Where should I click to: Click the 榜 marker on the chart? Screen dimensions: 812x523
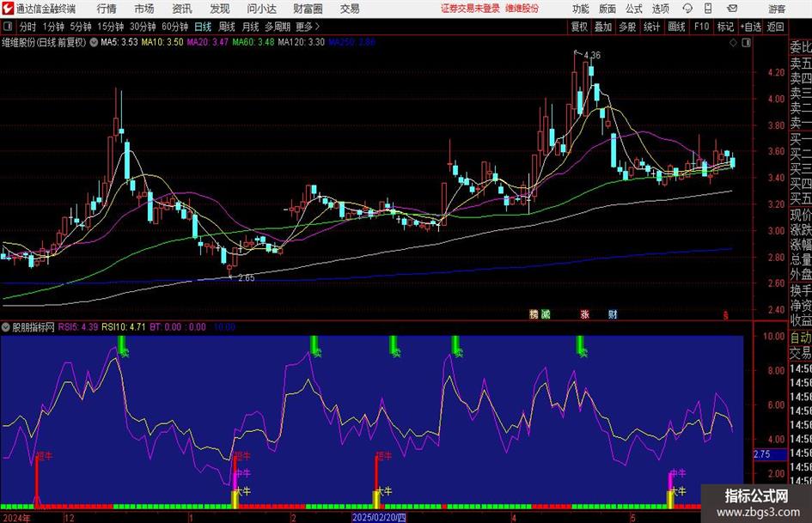click(534, 313)
